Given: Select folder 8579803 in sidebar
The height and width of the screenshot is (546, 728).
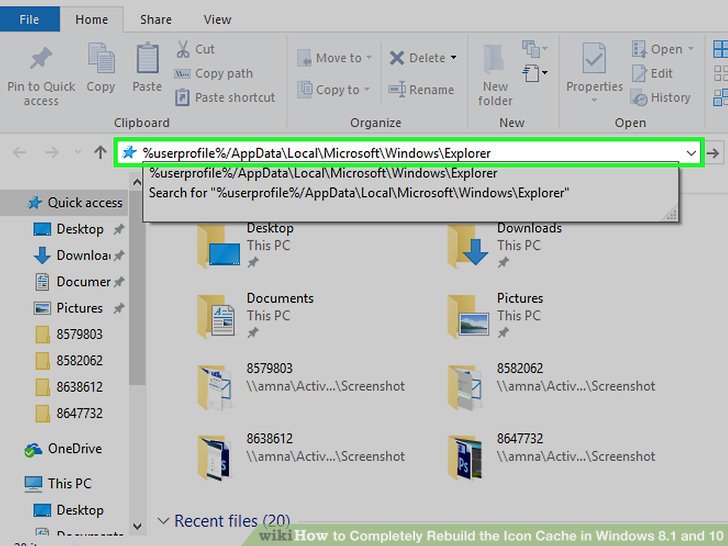Looking at the screenshot, I should (69, 334).
